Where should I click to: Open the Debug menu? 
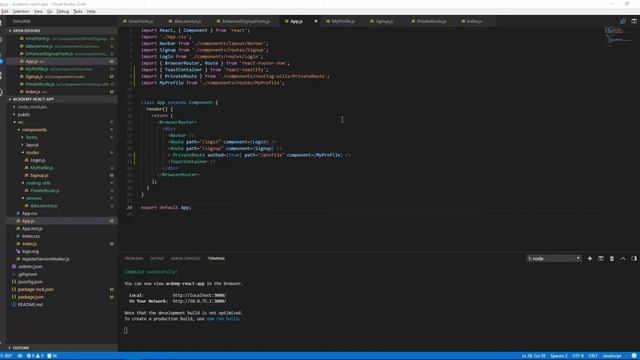coord(62,11)
